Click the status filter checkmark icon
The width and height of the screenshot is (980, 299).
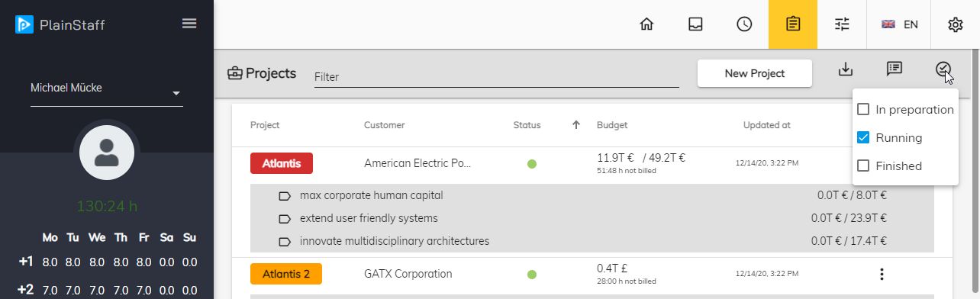click(x=943, y=69)
